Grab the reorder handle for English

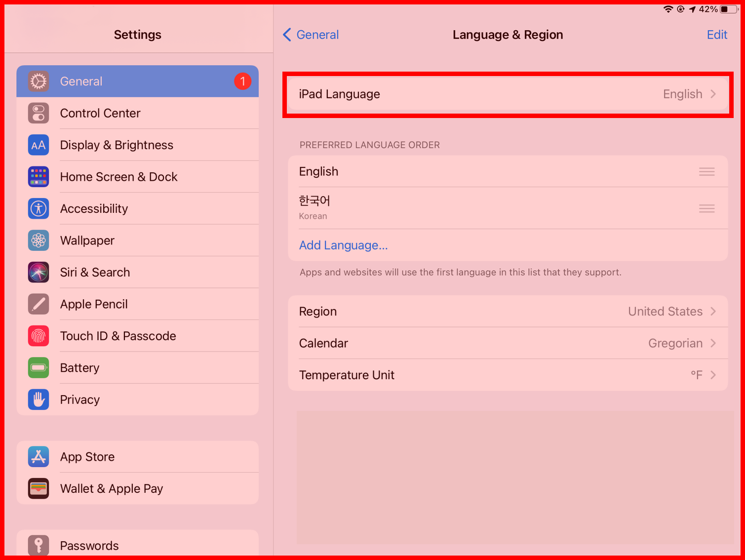pos(707,172)
